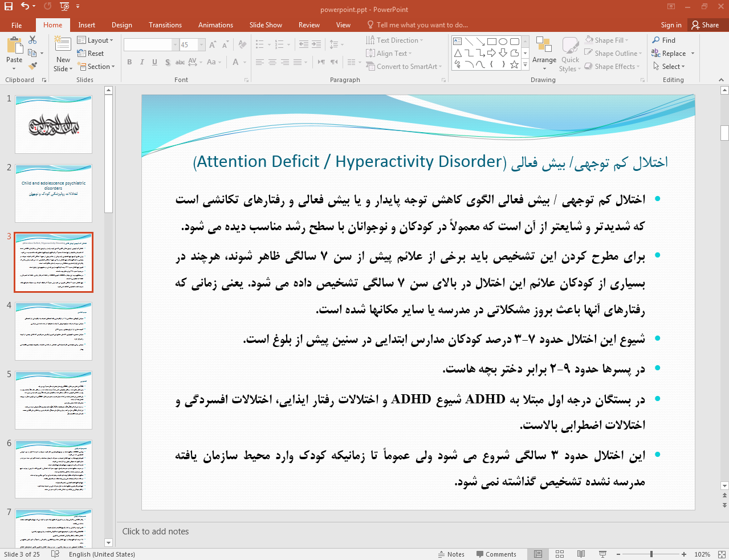The height and width of the screenshot is (560, 729).
Task: Click the Save icon in title bar
Action: [x=9, y=6]
